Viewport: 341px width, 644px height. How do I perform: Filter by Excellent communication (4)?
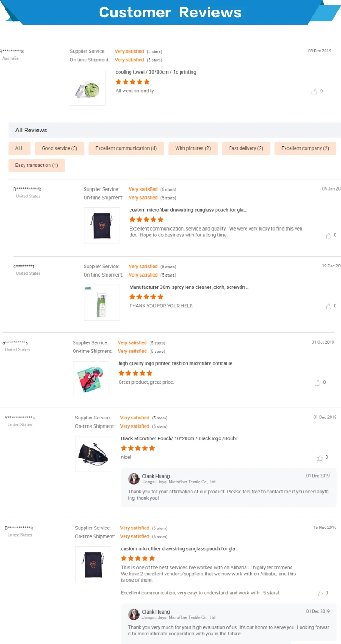126,149
